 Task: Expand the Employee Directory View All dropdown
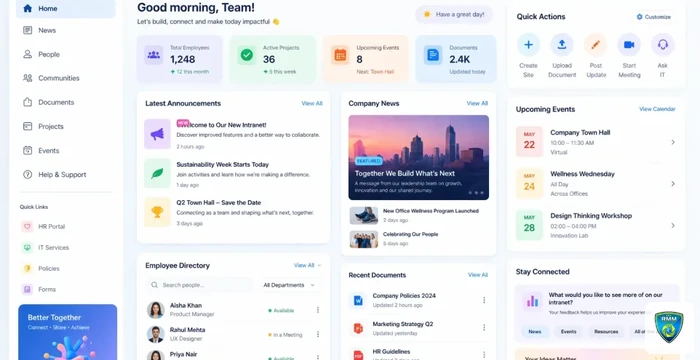pos(307,265)
